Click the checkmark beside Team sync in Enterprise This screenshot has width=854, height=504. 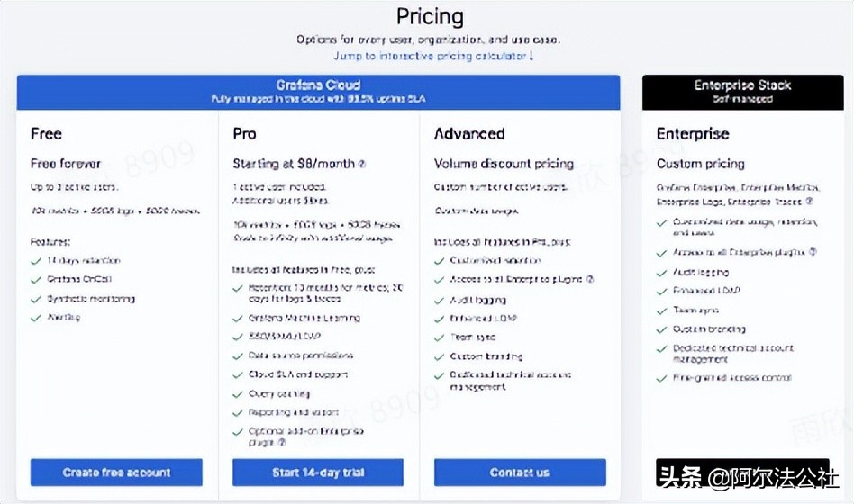click(662, 310)
